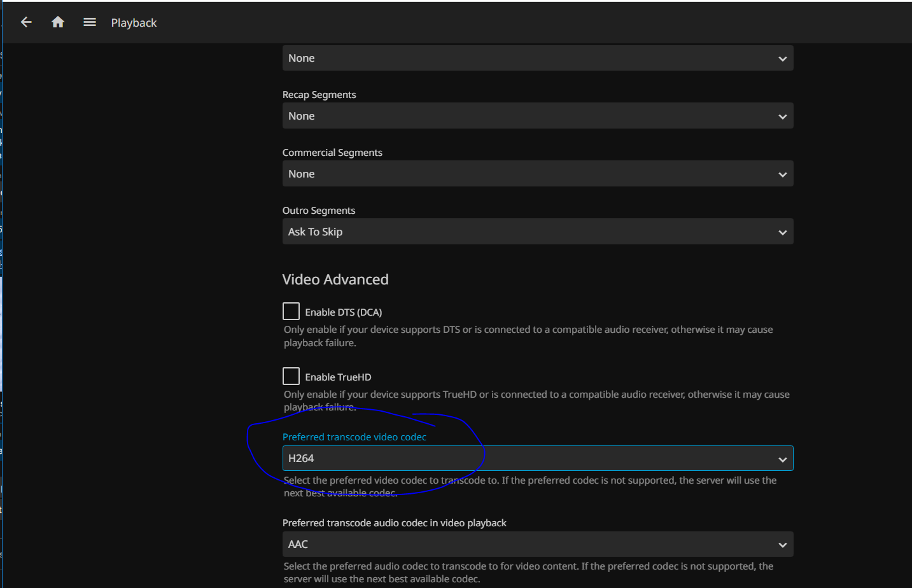This screenshot has width=912, height=588.
Task: Go to the Home screen icon
Action: (58, 22)
